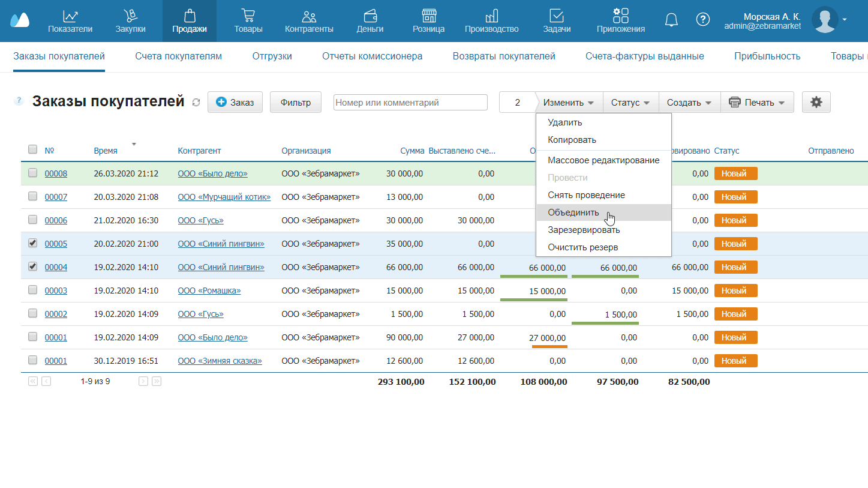Open the notifications bell icon
868x488 pixels.
coord(671,20)
